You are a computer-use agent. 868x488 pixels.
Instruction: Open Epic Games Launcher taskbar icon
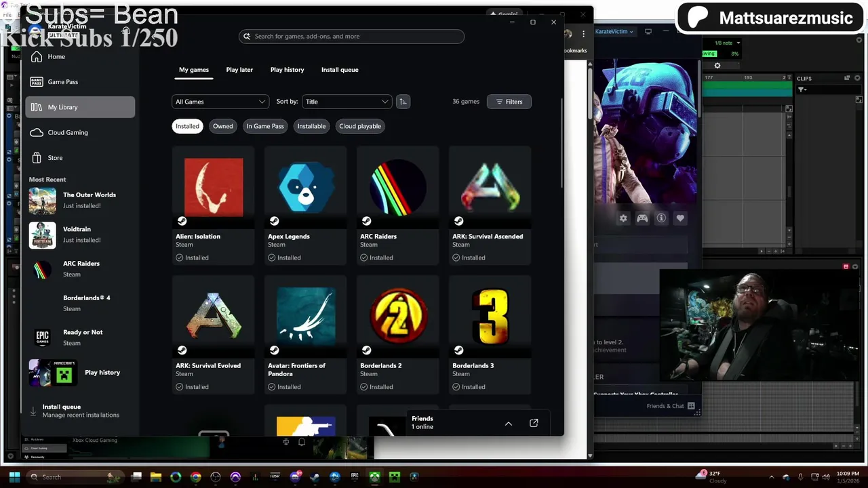(x=355, y=477)
